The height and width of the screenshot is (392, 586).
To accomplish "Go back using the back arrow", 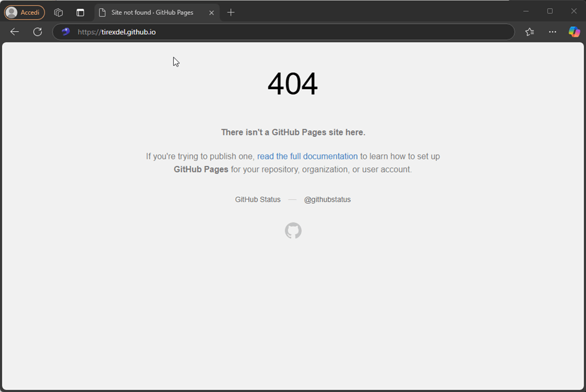I will (14, 32).
